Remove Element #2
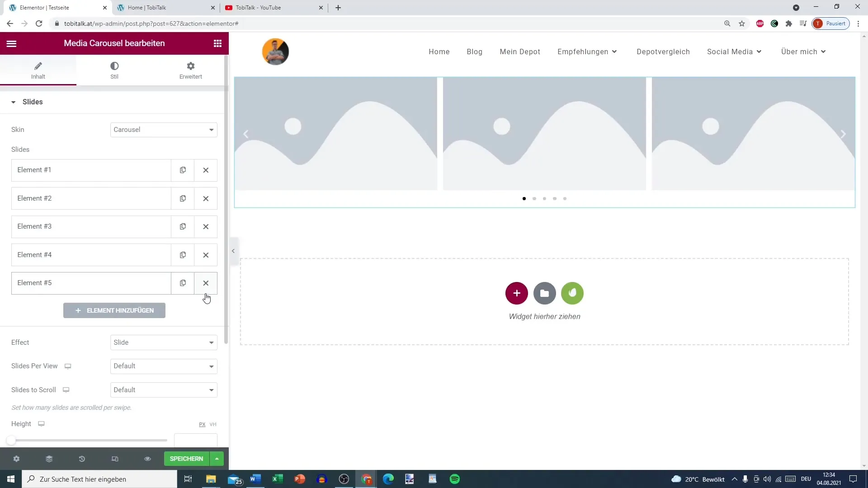Viewport: 868px width, 488px height. (206, 198)
